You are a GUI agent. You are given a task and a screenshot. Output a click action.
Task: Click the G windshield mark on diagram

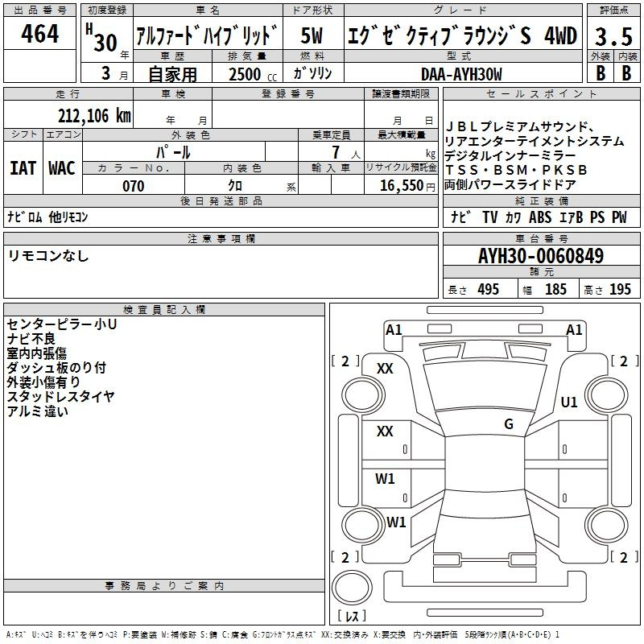pyautogui.click(x=509, y=424)
